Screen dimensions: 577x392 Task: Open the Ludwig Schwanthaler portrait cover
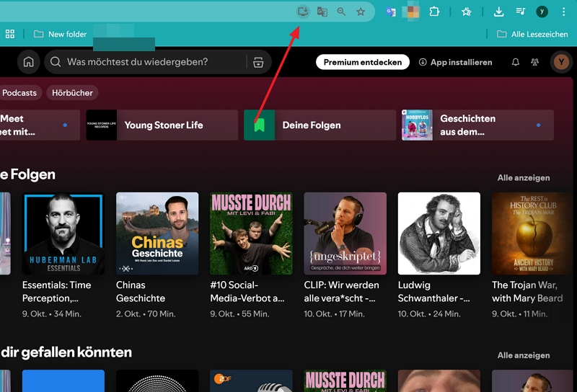point(439,233)
